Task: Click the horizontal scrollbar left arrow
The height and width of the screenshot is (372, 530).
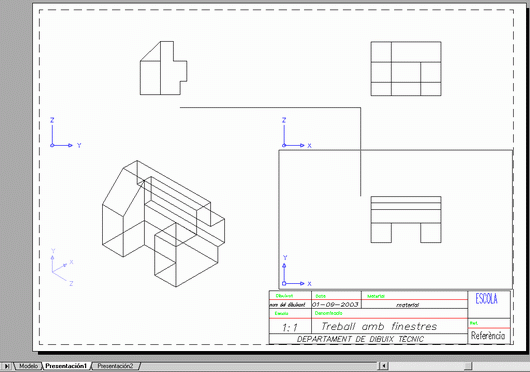Action: 383,366
